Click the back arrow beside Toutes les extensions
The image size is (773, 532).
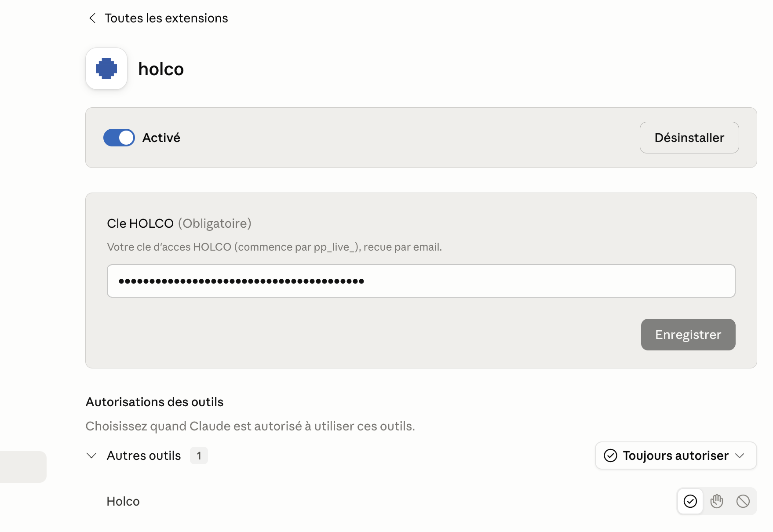click(x=92, y=18)
